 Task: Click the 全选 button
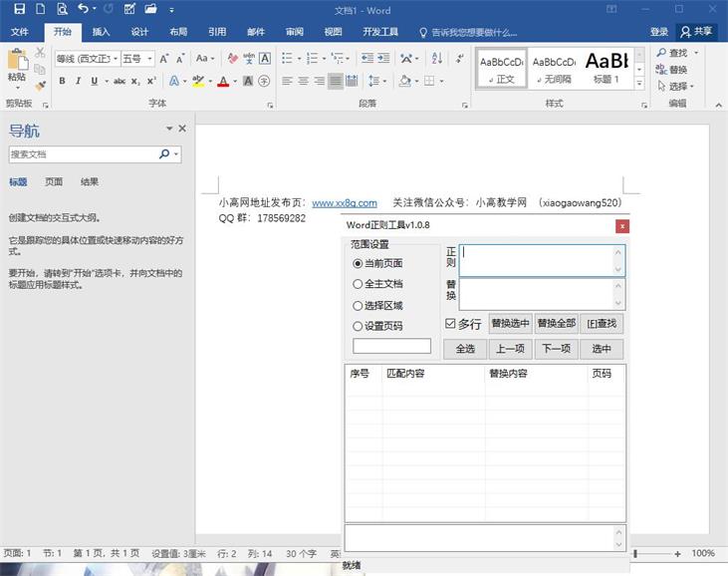(465, 349)
